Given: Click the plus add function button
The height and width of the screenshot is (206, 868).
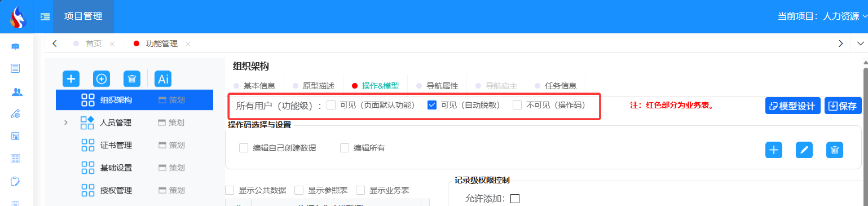Looking at the screenshot, I should tap(71, 79).
